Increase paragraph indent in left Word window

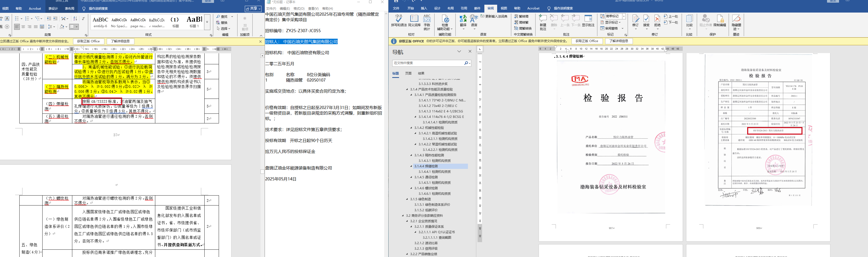point(56,18)
